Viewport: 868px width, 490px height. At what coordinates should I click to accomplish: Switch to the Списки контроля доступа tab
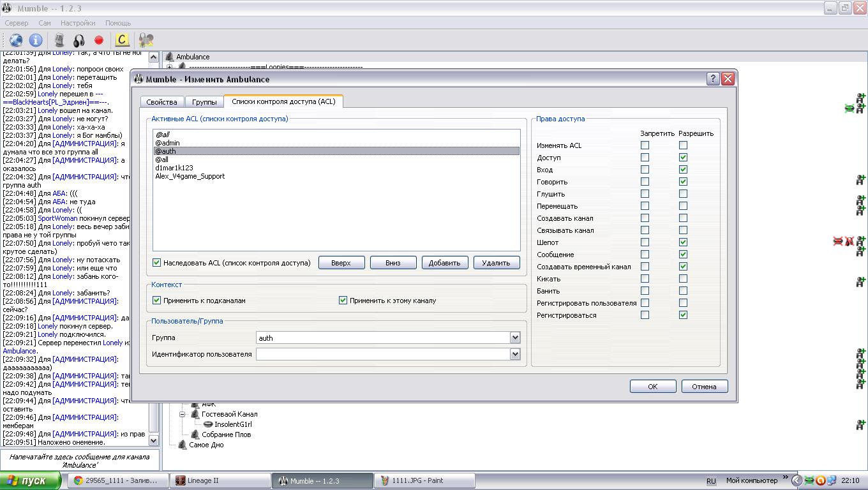tap(283, 101)
